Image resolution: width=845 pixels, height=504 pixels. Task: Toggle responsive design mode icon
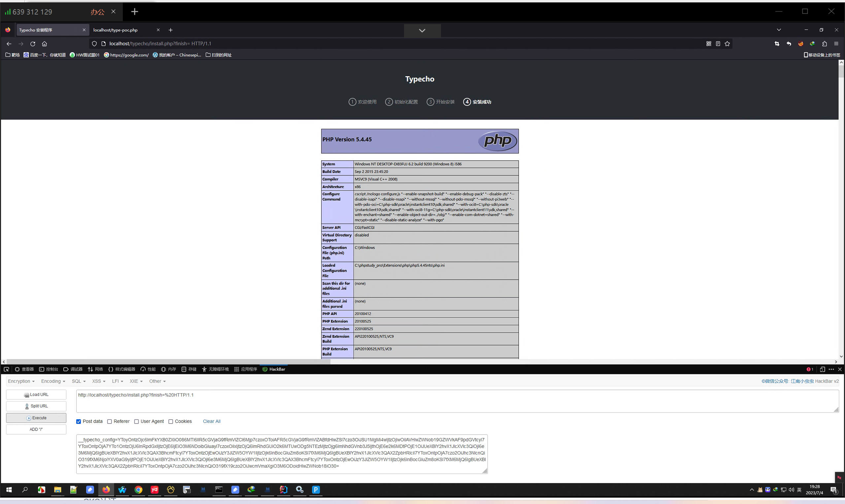pos(823,369)
